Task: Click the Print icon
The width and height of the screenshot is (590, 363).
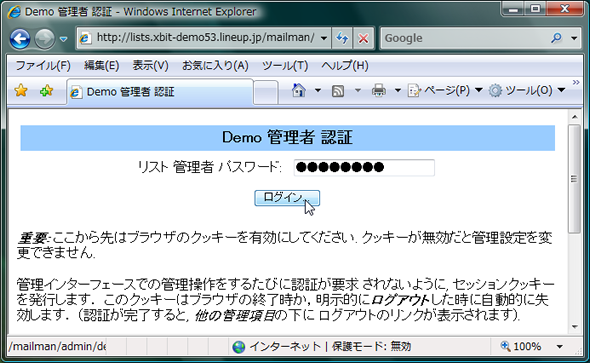Action: 379,91
